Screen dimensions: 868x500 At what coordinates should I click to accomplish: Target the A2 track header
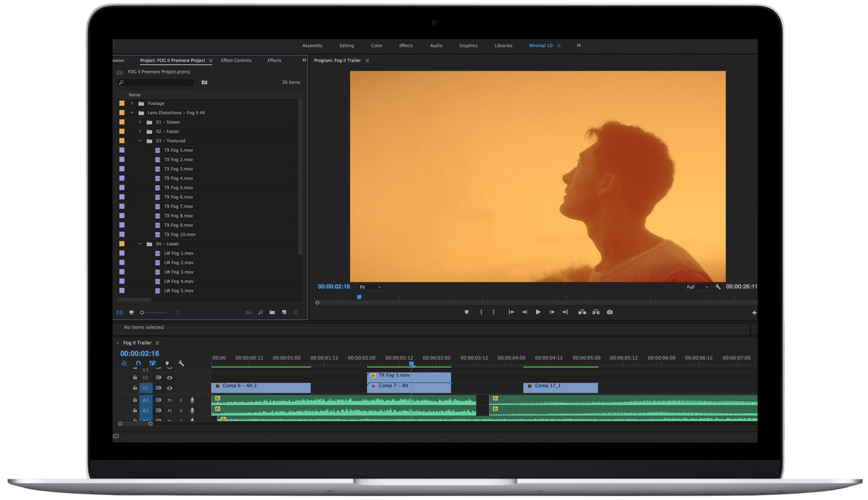pyautogui.click(x=145, y=411)
